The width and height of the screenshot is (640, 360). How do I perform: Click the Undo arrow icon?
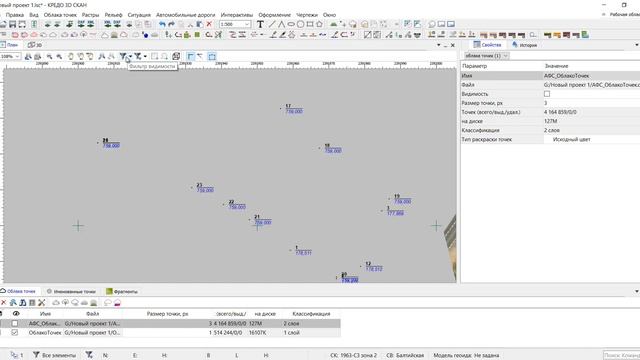(162, 24)
